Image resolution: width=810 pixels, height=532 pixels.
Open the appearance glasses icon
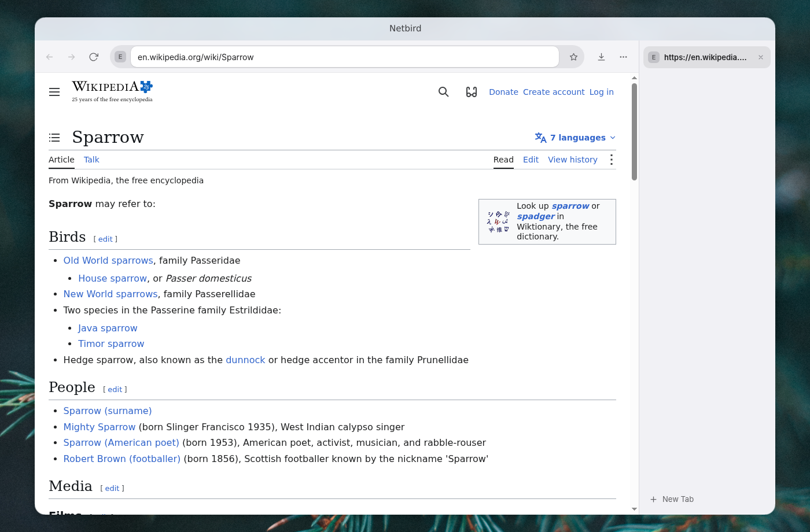coord(472,92)
